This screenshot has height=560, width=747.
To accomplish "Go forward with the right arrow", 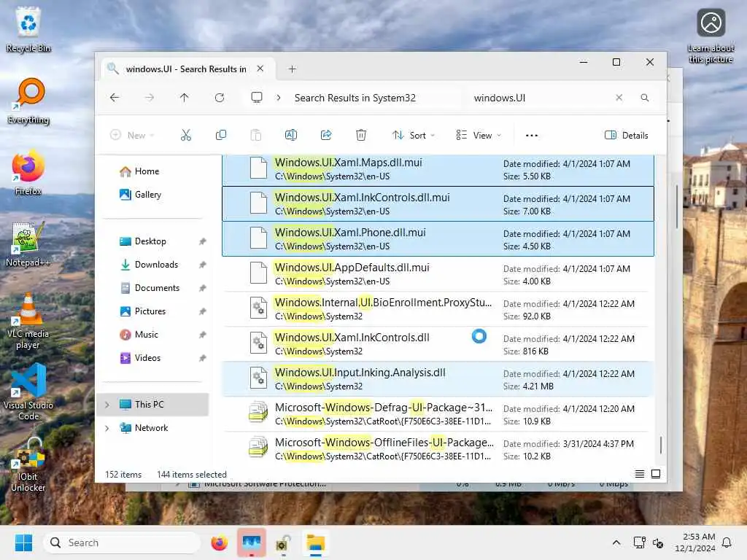I will click(x=150, y=98).
